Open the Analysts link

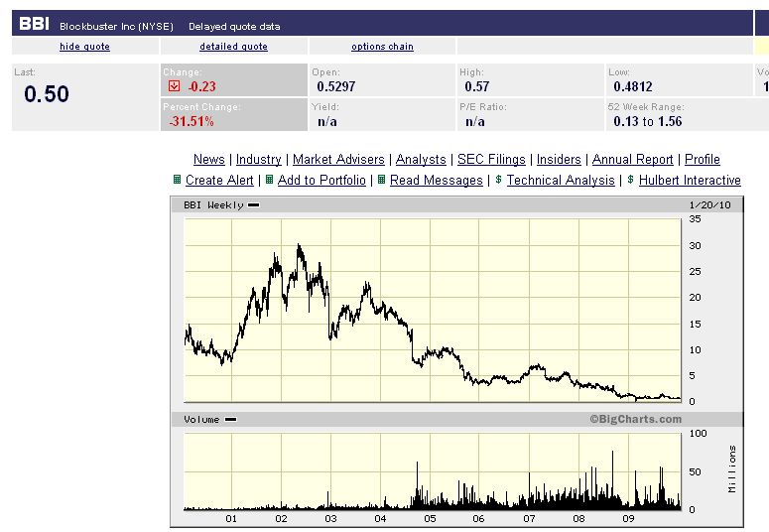[421, 160]
